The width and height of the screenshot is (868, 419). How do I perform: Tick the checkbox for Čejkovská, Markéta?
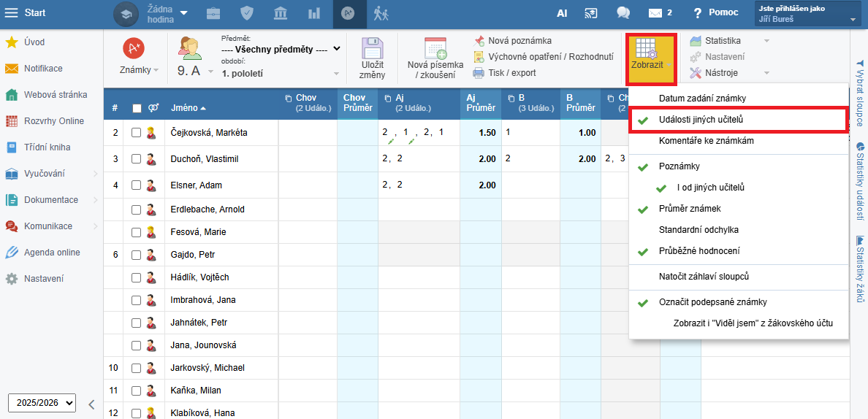pyautogui.click(x=137, y=133)
